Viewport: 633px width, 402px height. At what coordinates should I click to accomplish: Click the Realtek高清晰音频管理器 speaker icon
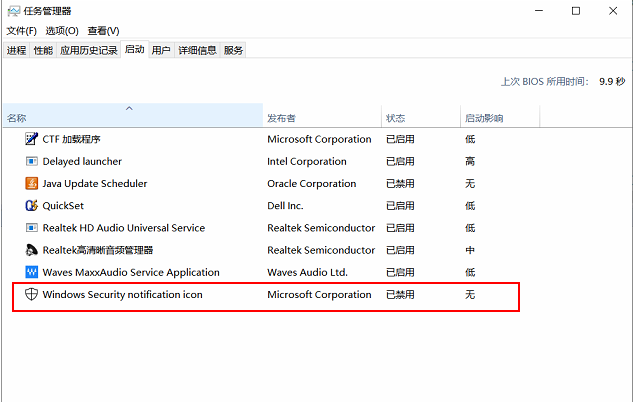pyautogui.click(x=31, y=250)
